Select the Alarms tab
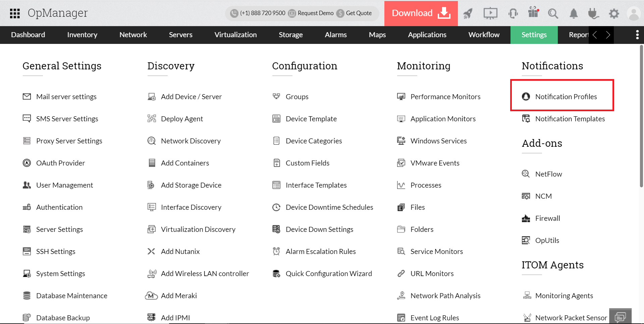644x324 pixels. coord(336,35)
